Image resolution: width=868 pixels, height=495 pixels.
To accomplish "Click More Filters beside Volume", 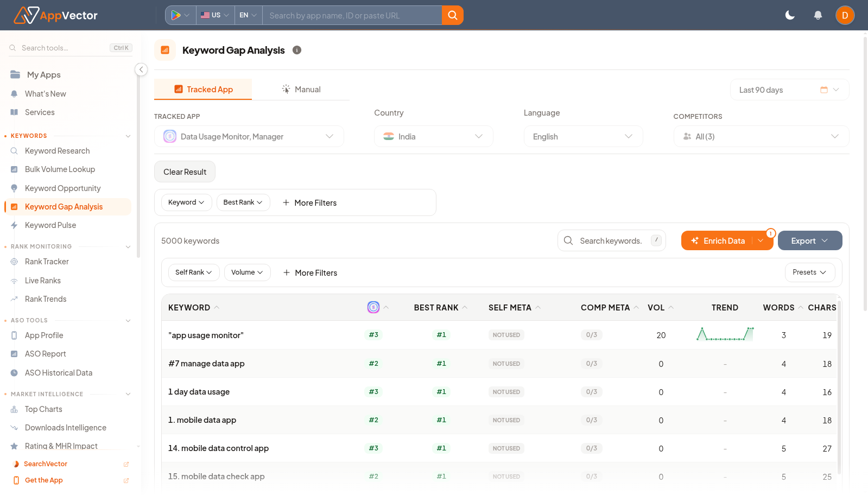I will click(310, 273).
